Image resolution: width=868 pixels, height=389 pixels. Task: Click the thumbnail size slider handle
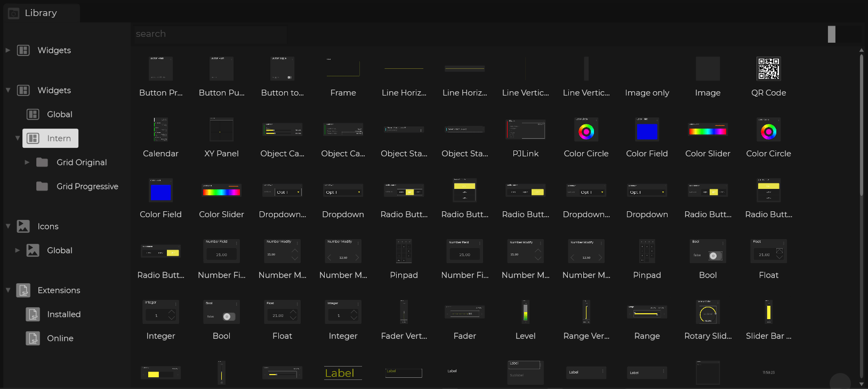831,34
